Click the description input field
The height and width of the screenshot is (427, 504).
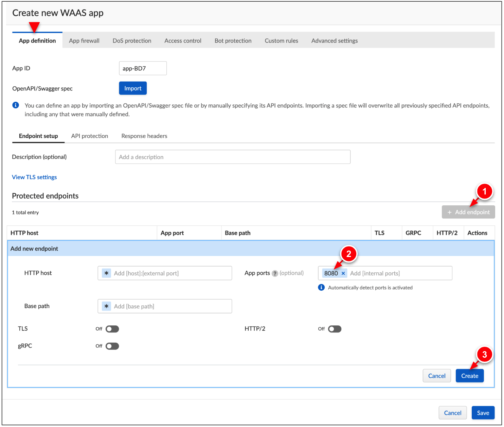click(233, 157)
